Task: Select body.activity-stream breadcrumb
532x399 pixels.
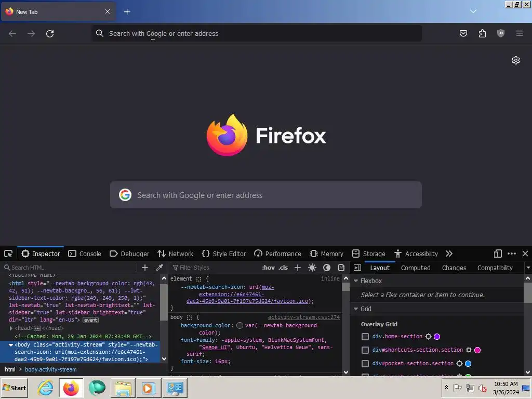Action: pyautogui.click(x=50, y=369)
